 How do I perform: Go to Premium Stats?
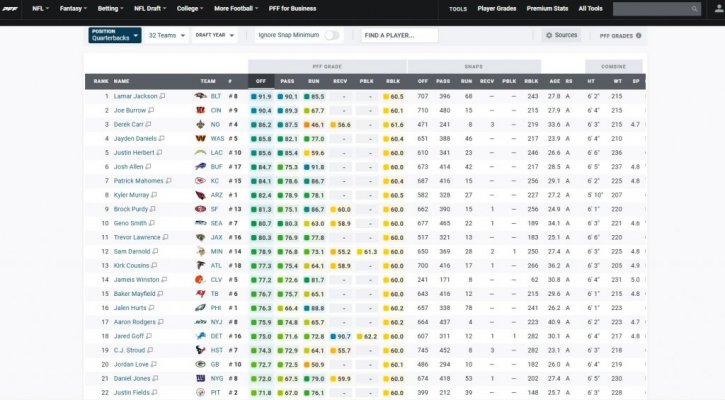547,8
